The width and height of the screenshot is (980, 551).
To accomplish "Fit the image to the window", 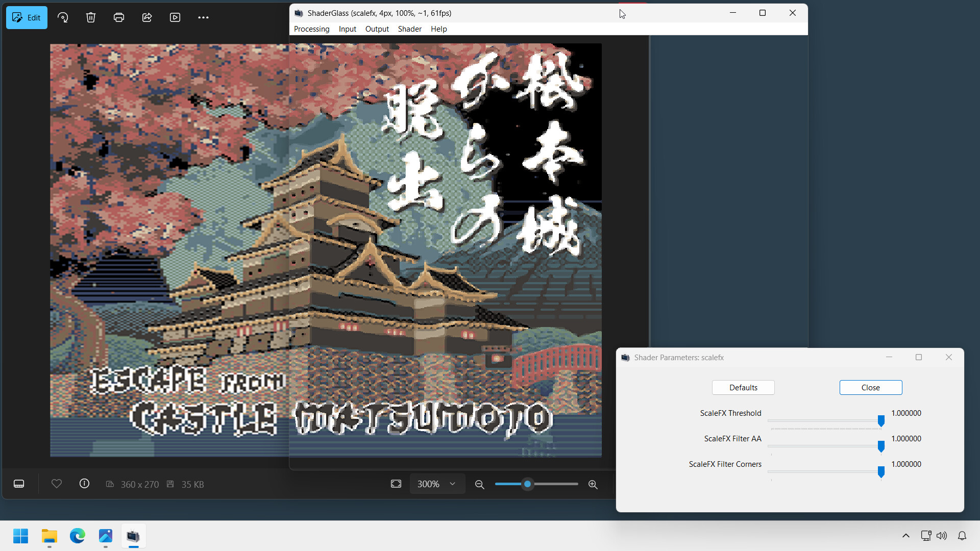I will 396,484.
